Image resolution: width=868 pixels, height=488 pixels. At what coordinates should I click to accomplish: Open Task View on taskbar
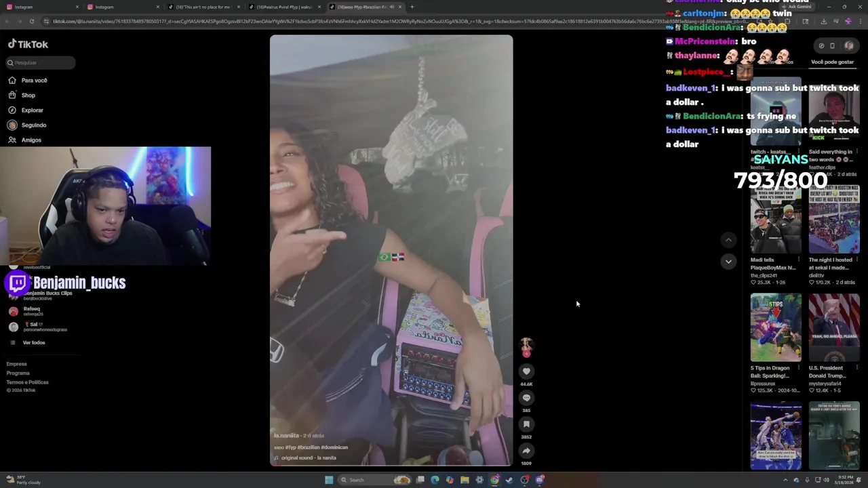(420, 480)
